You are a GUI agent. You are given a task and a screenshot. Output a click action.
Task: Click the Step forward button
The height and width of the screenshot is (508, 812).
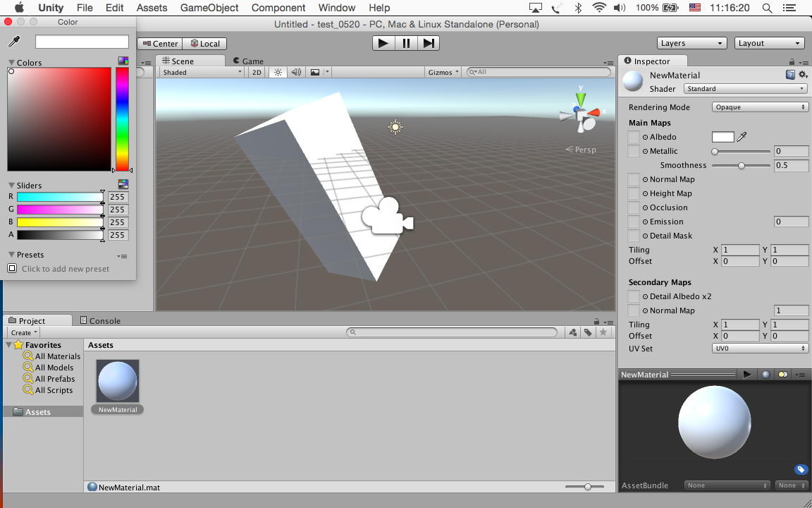click(428, 43)
